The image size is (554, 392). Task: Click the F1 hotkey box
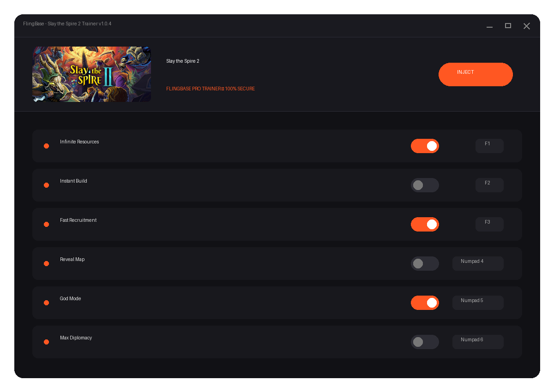click(489, 146)
